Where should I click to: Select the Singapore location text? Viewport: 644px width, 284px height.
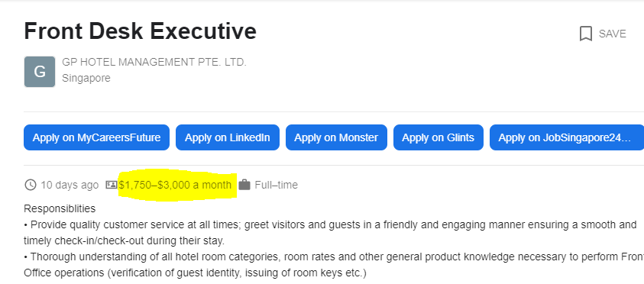(x=86, y=78)
